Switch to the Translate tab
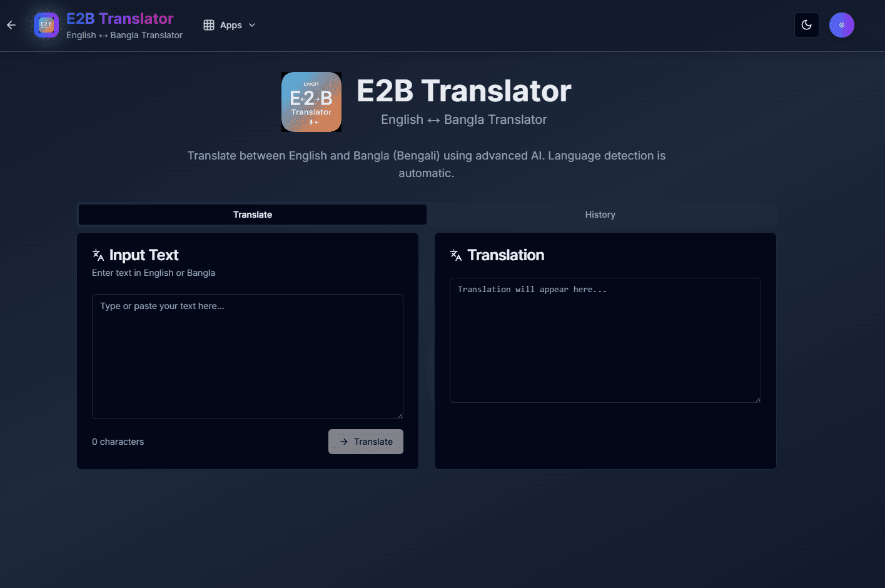The image size is (885, 588). [253, 215]
